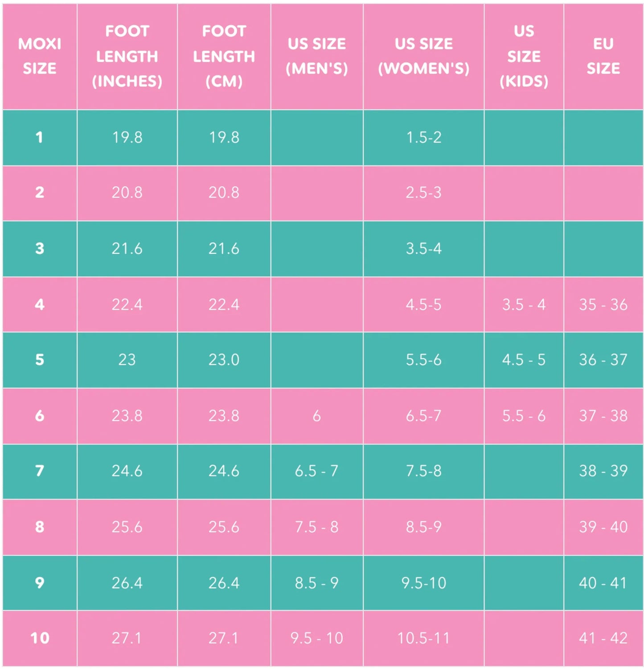Select Moxi size 1 row label
The width and height of the screenshot is (644, 669).
pyautogui.click(x=40, y=137)
